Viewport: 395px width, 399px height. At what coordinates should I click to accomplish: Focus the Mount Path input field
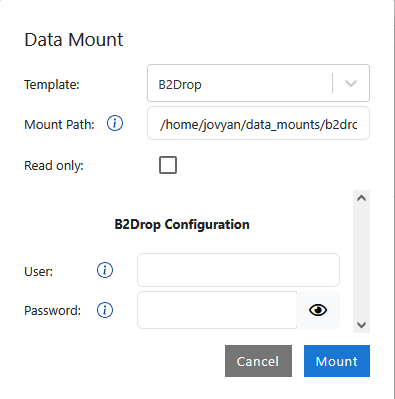point(258,123)
